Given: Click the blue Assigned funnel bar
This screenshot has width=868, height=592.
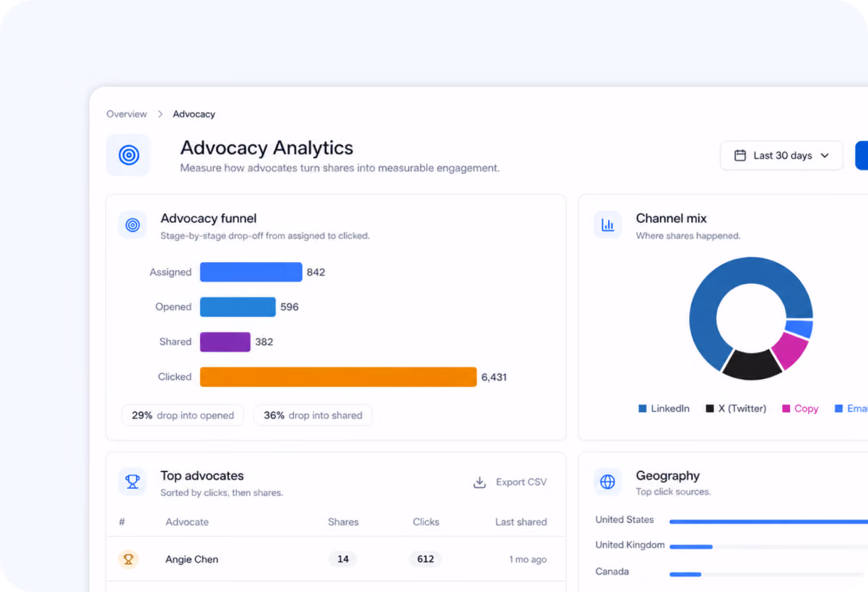Looking at the screenshot, I should click(251, 272).
